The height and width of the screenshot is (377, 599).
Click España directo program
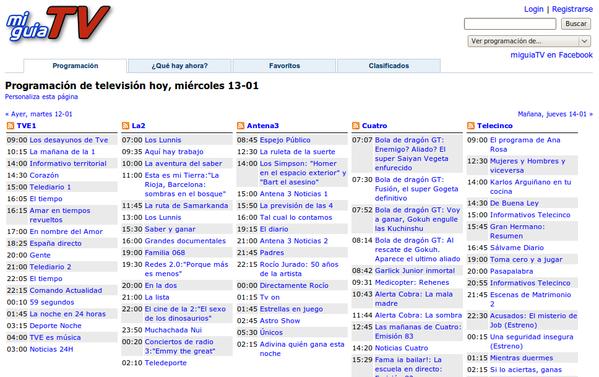(x=55, y=243)
